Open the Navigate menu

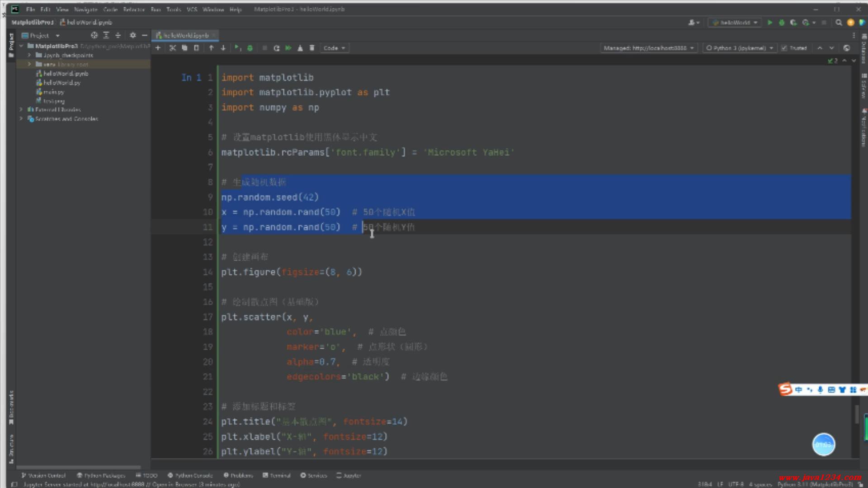85,9
